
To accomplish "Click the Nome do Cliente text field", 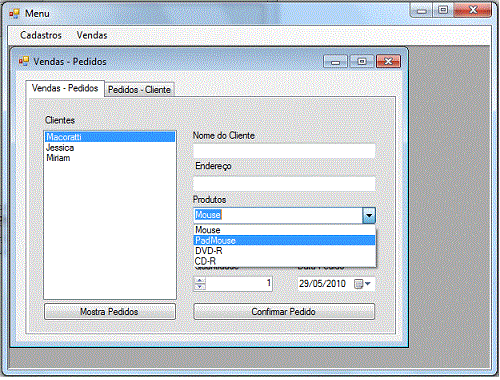I will pos(284,151).
